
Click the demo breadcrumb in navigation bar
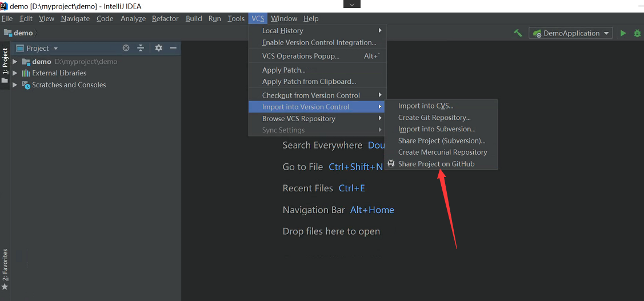coord(23,33)
